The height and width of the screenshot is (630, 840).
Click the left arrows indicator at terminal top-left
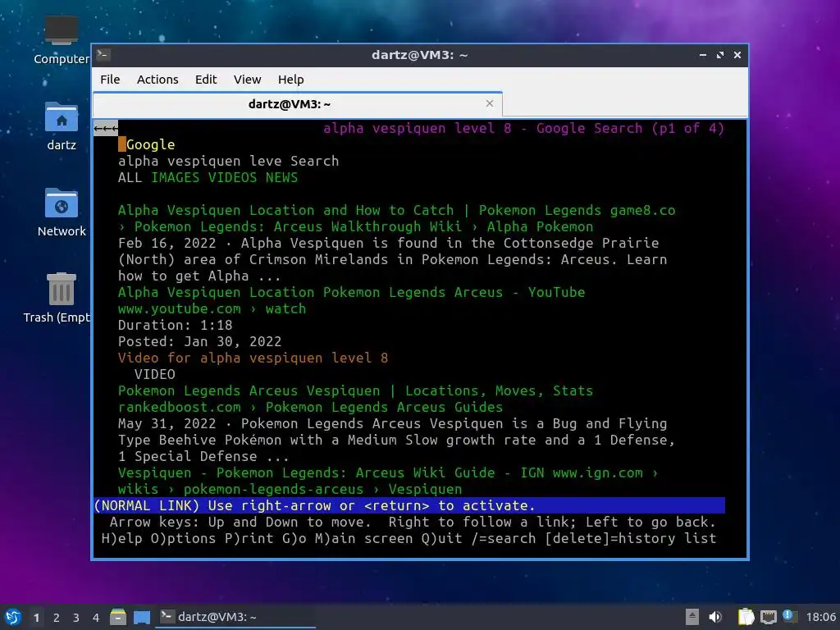click(x=106, y=129)
